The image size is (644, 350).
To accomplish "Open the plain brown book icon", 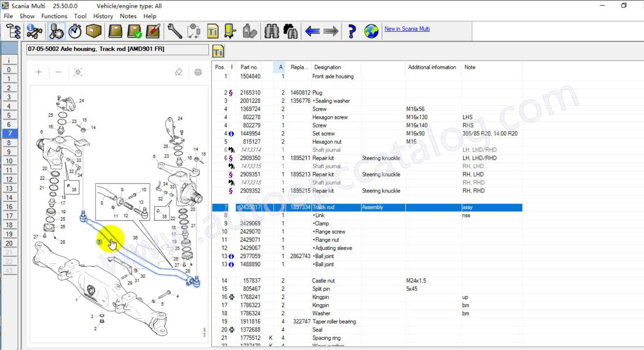I will point(115,31).
